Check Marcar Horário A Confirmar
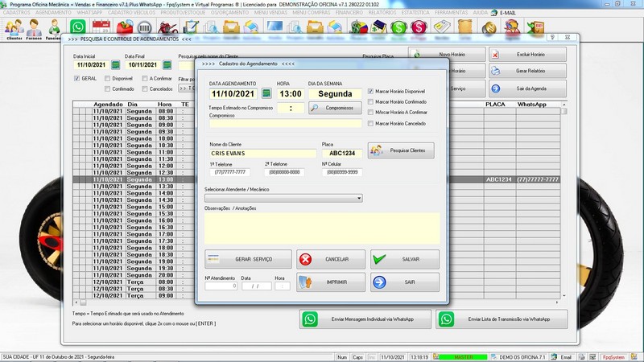The width and height of the screenshot is (644, 362). coord(370,112)
